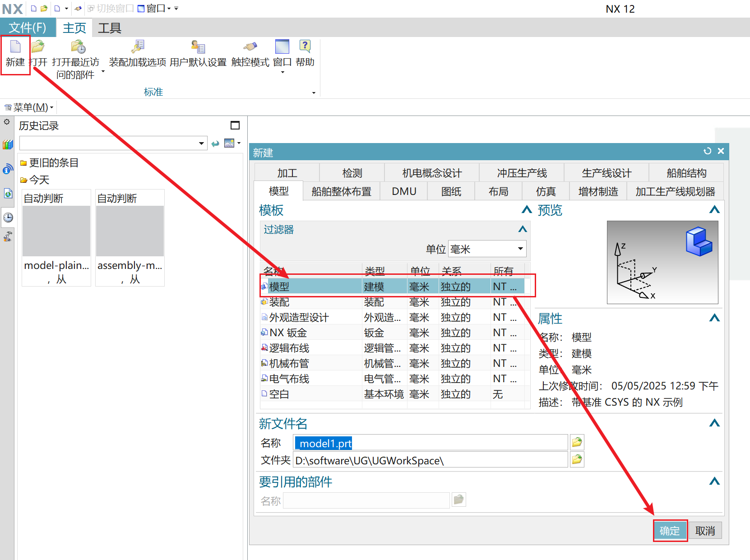Select the 外观造型设计 template row
This screenshot has height=560, width=750.
coord(393,317)
